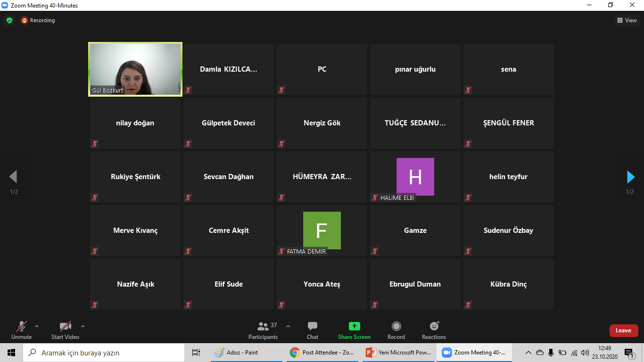Expand options arrow beside Participants

[288, 326]
